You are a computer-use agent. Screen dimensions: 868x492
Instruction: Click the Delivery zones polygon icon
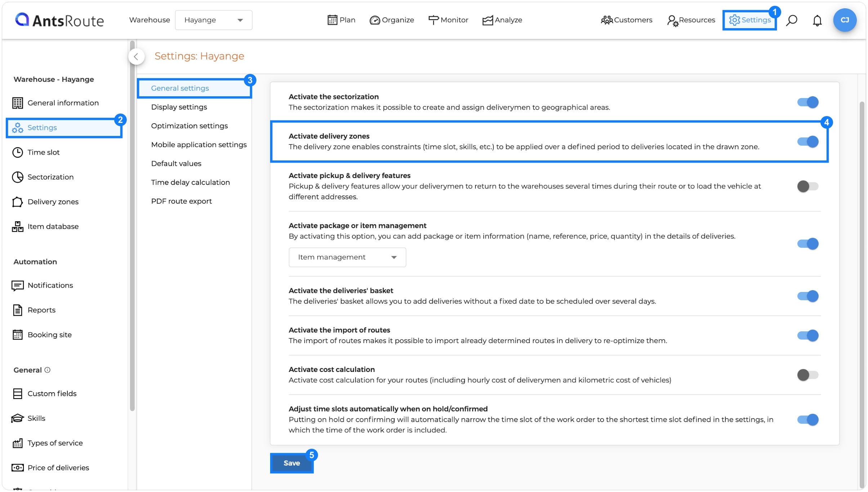[17, 202]
